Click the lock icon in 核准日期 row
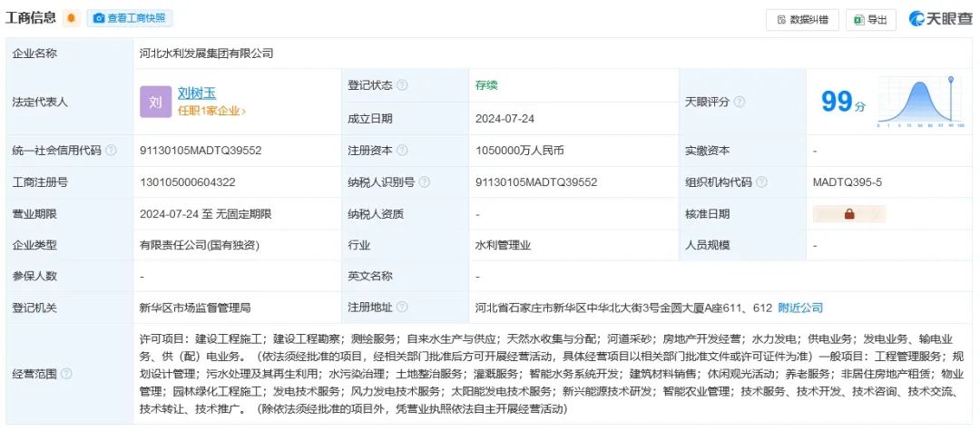Viewport: 980px width, 431px height. (849, 214)
